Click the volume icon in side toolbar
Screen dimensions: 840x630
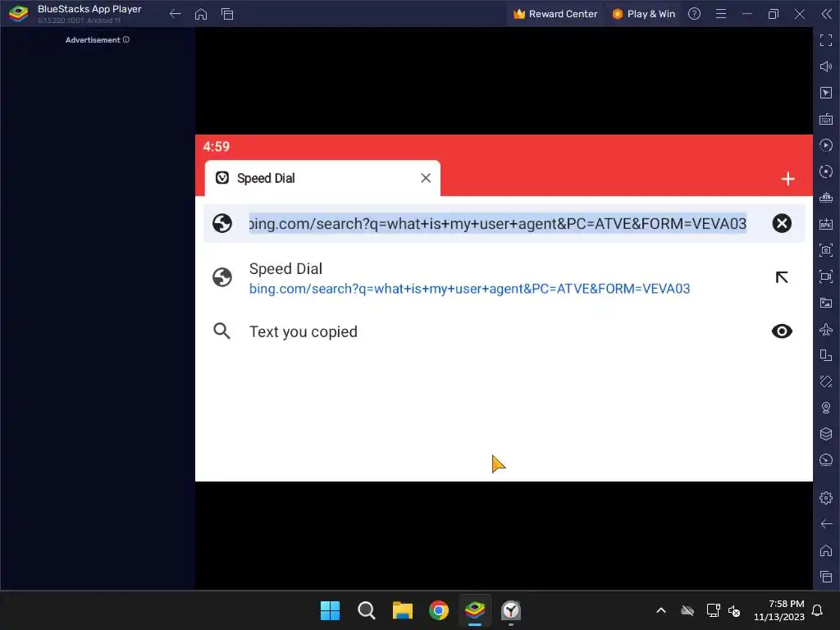pos(826,66)
